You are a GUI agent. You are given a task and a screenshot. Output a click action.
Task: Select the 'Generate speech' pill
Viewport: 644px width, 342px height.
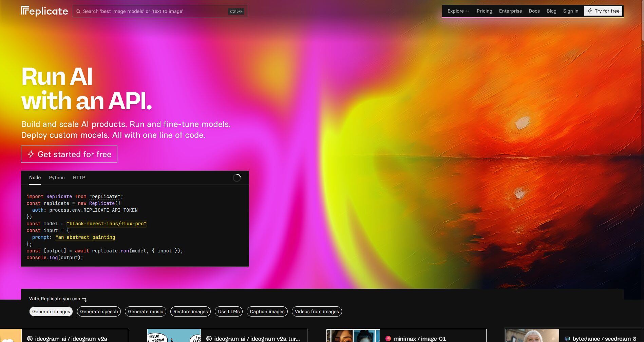(x=99, y=311)
